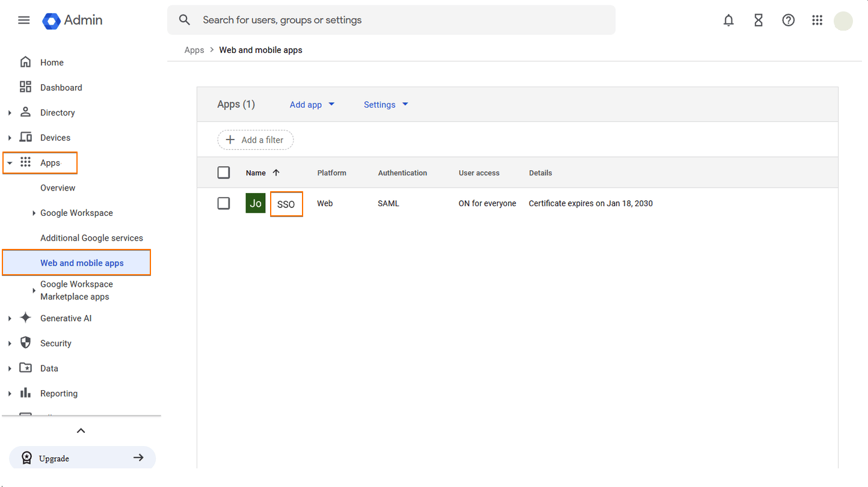Screen dimensions: 868x487
Task: Open the Google apps grid launcher
Action: click(817, 20)
